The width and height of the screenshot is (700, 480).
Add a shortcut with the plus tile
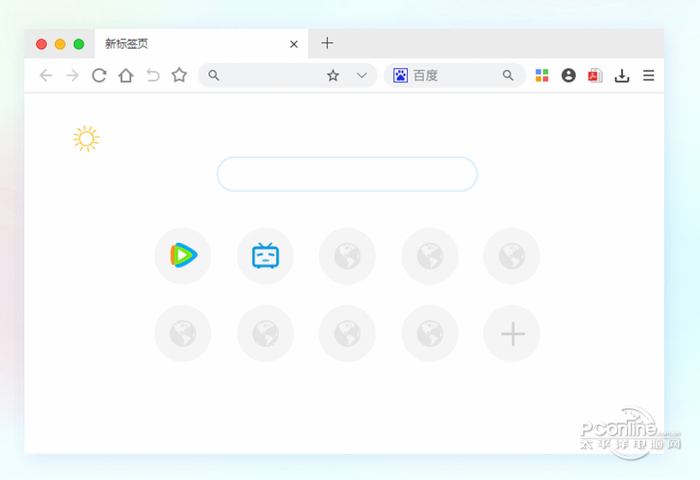(x=512, y=334)
